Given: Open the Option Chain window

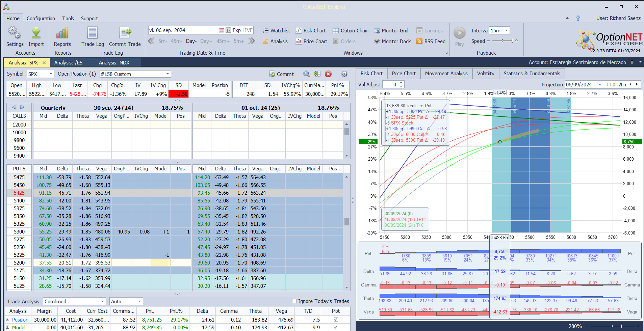Looking at the screenshot, I should pyautogui.click(x=351, y=30).
